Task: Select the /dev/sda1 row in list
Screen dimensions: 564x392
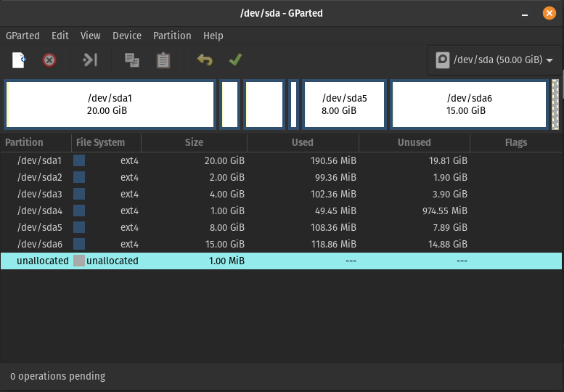Action: (x=281, y=160)
